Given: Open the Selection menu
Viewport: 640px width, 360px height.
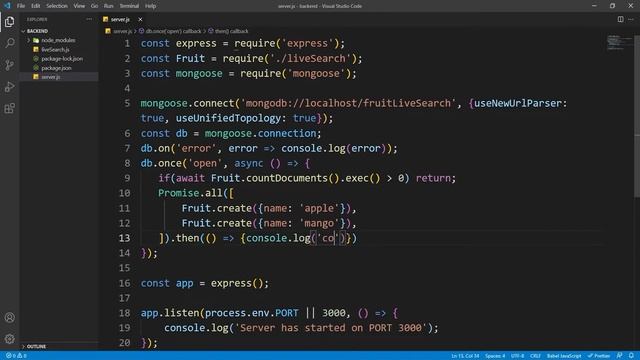Looking at the screenshot, I should coord(57,6).
